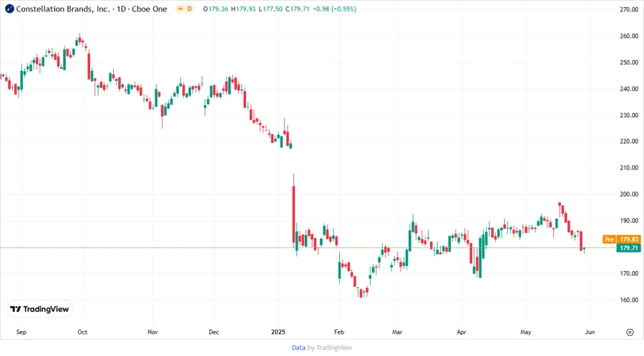Open the Data link below the chart

tap(298, 347)
